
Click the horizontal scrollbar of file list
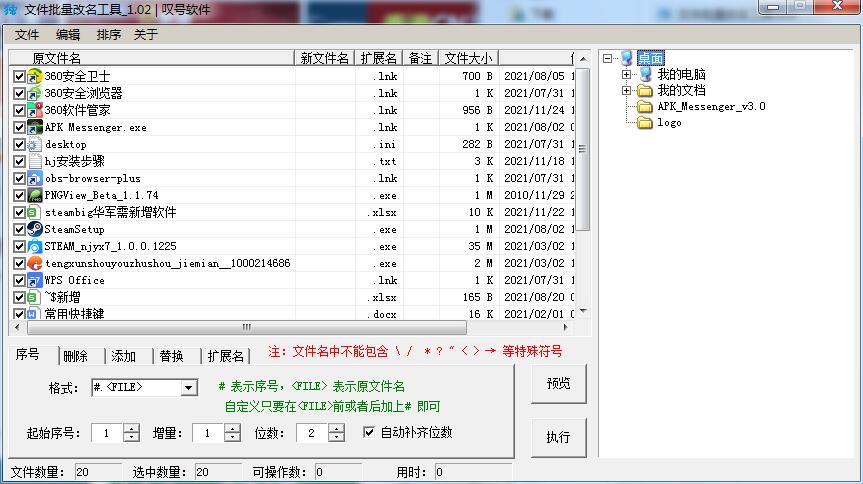coord(247,327)
